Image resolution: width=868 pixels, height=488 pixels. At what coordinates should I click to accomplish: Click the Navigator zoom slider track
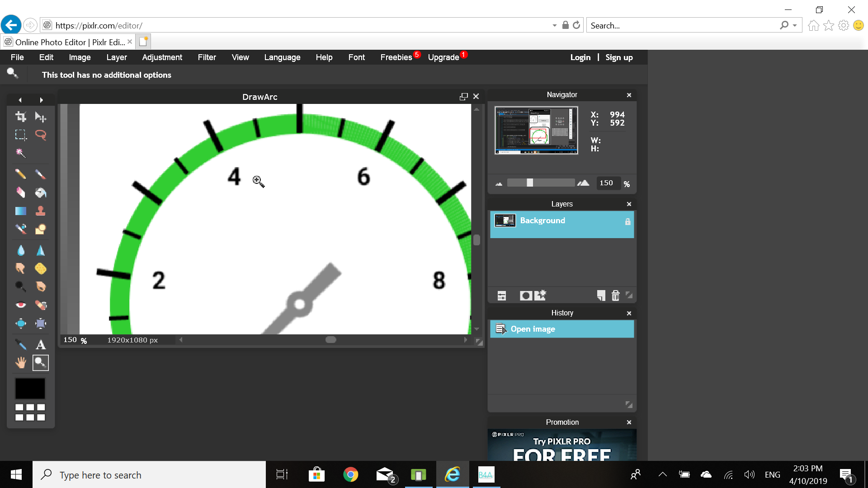coord(552,183)
